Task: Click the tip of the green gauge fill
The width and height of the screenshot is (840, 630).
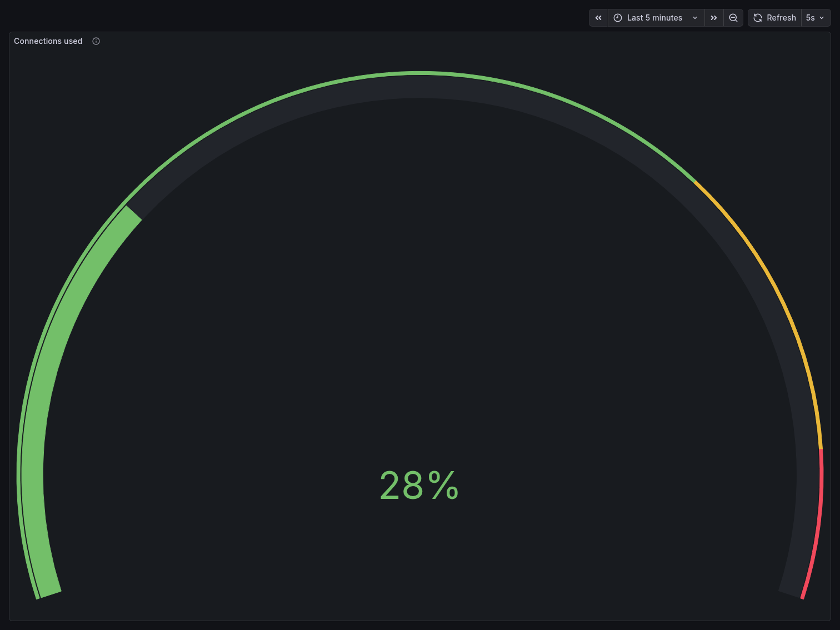Action: click(x=132, y=213)
